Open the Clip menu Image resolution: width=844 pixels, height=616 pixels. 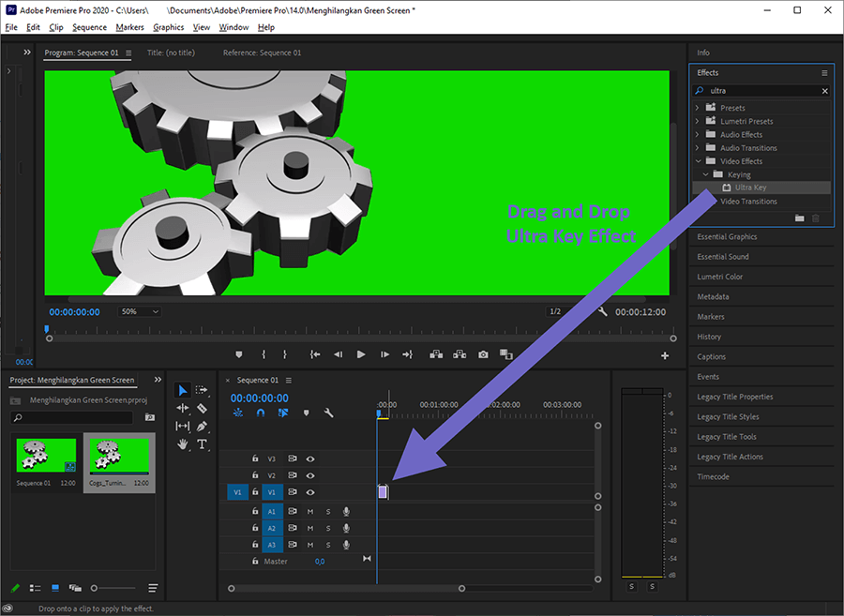click(56, 27)
